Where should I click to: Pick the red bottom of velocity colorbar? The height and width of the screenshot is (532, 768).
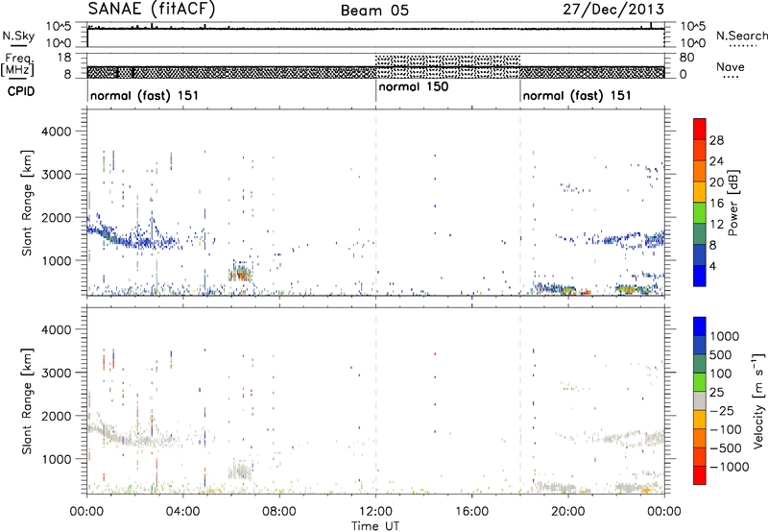click(x=700, y=475)
